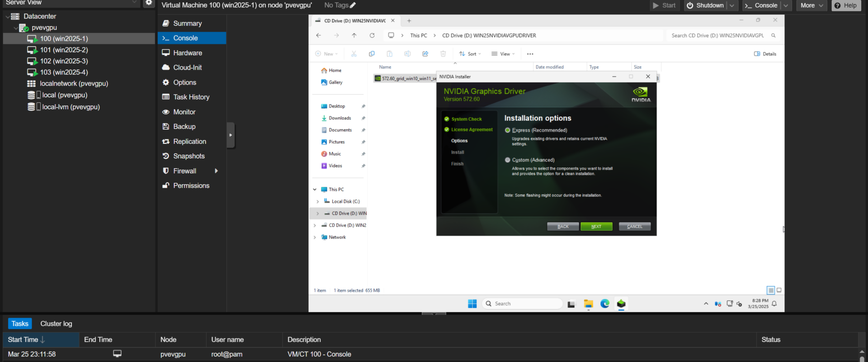Screen dimensions: 868x362
Task: Click the Copy icon in Explorer toolbar
Action: coord(372,54)
